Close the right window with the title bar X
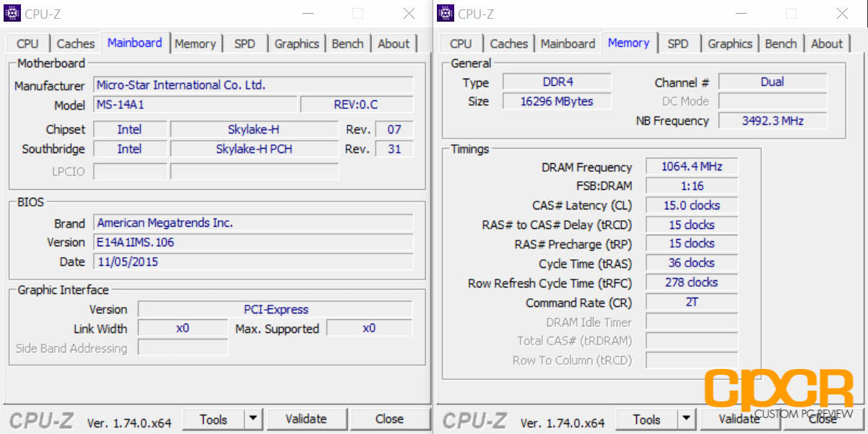The width and height of the screenshot is (868, 434). 842,13
